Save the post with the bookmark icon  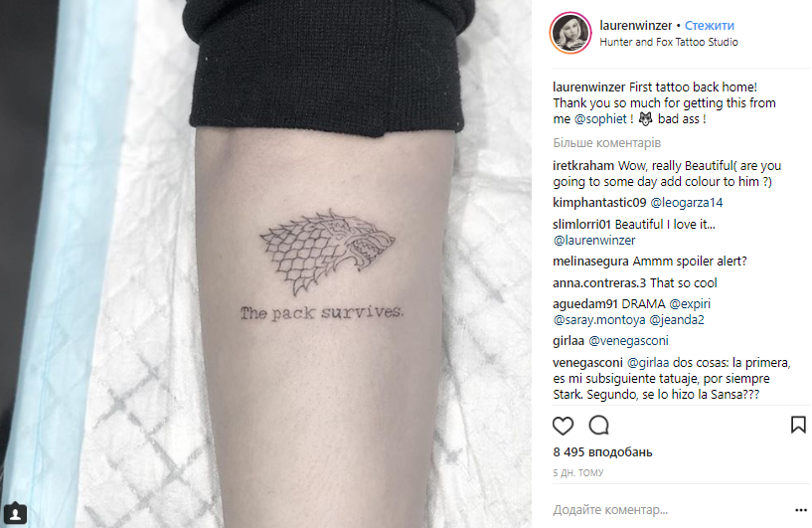click(798, 425)
